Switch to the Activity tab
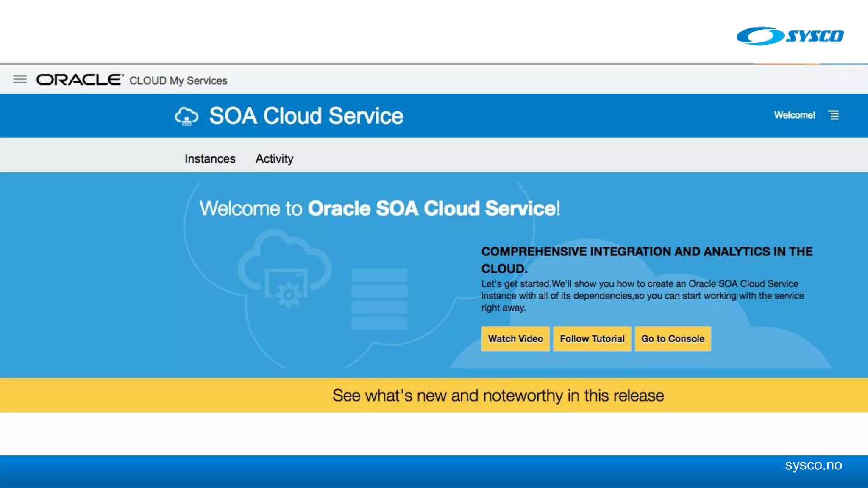The height and width of the screenshot is (488, 868). (x=274, y=159)
